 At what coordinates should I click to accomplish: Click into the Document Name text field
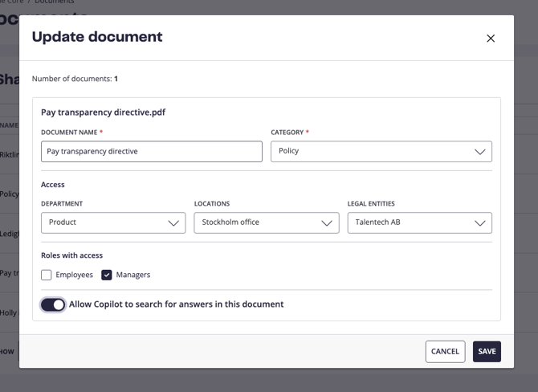point(151,151)
